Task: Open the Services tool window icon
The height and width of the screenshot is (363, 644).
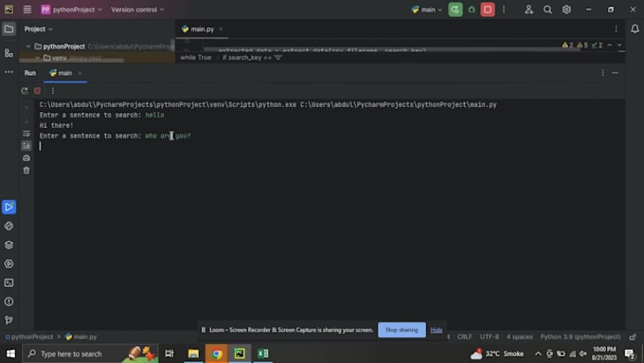Action: (9, 263)
